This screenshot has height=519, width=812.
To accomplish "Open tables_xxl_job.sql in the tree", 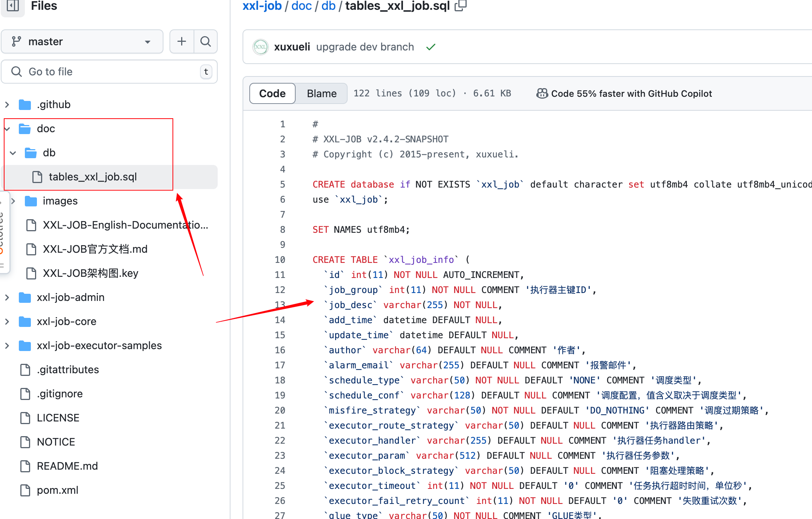I will [93, 177].
